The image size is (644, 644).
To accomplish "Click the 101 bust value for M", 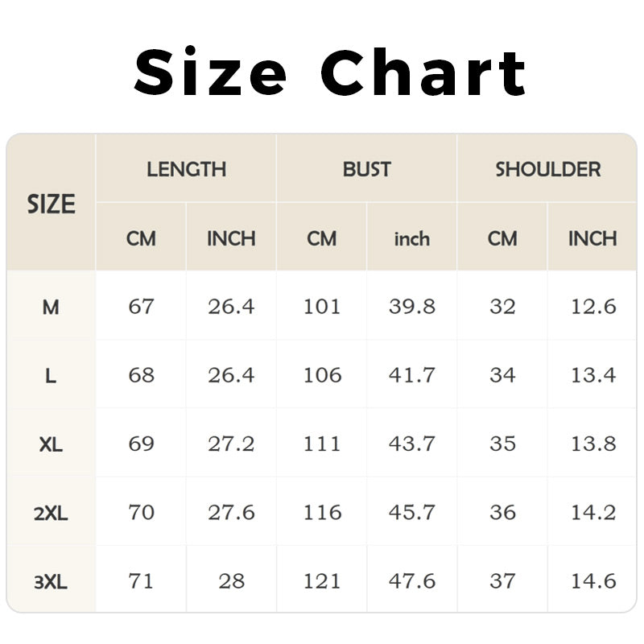I will click(322, 307).
